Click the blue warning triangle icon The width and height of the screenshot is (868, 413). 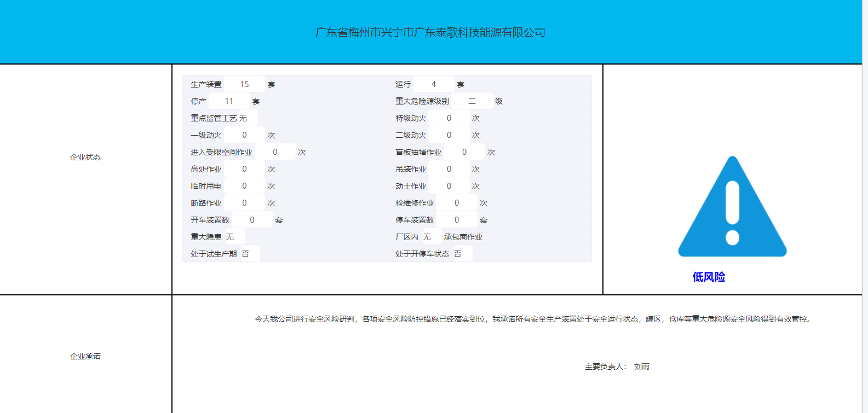pyautogui.click(x=732, y=207)
